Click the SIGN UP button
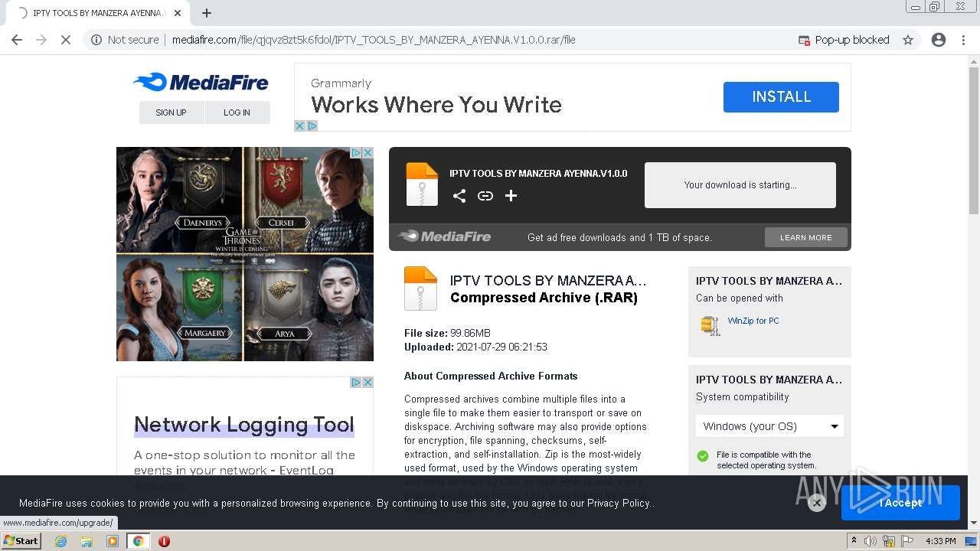Image resolution: width=980 pixels, height=551 pixels. [x=171, y=112]
